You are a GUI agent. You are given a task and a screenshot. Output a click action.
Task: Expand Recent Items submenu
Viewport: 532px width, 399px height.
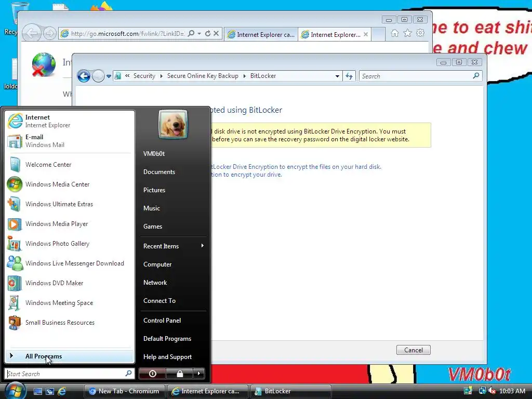(x=173, y=246)
